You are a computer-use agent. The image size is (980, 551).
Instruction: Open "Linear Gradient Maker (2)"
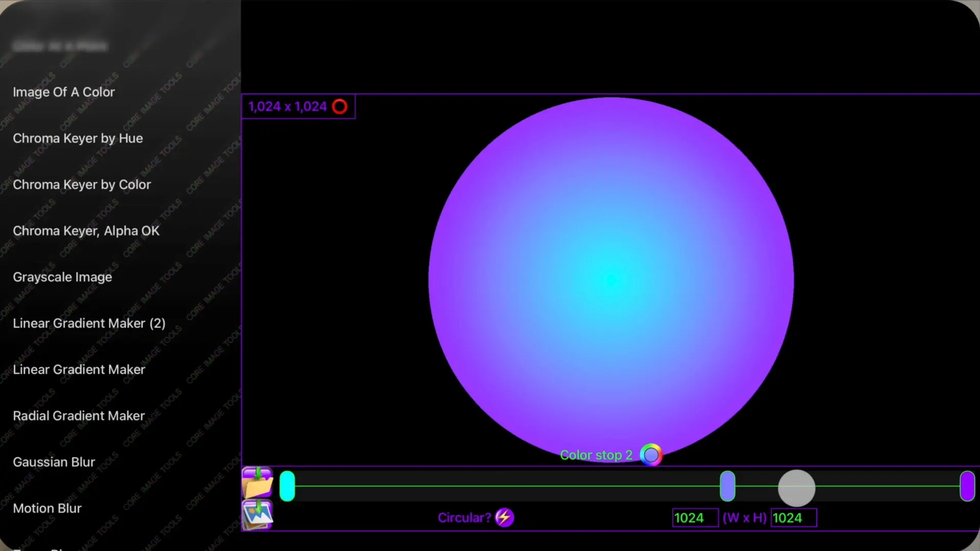(x=89, y=323)
